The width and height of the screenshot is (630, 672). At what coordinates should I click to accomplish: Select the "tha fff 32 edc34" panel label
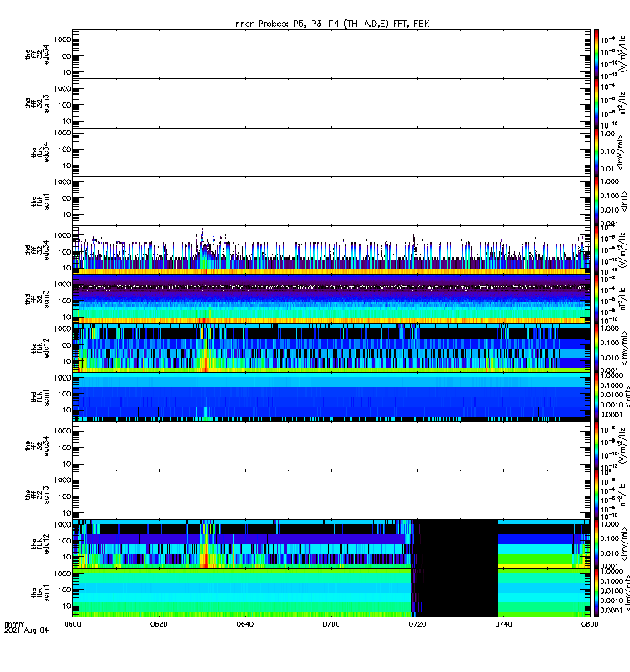37,54
